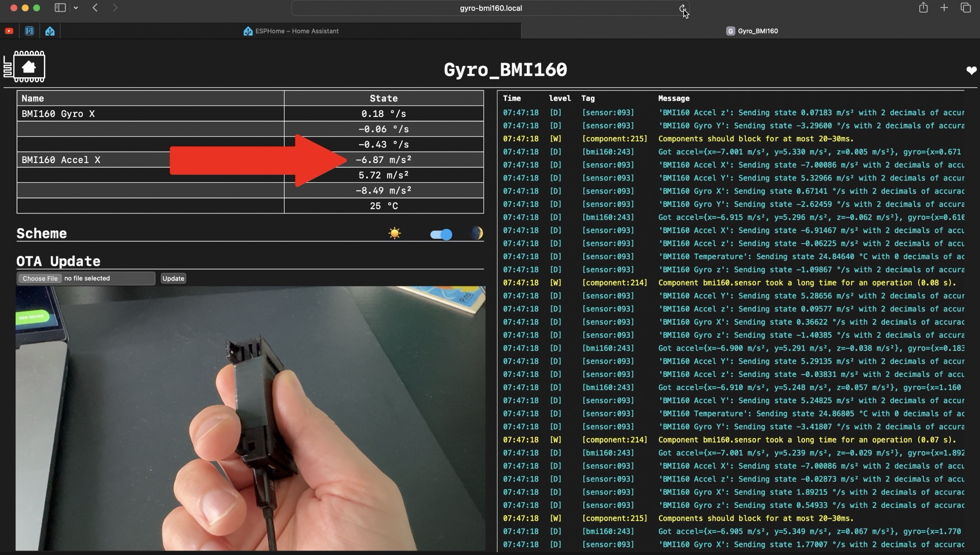The image size is (980, 555).
Task: Switch to ESPHome – Home Assistant tab
Action: (291, 31)
